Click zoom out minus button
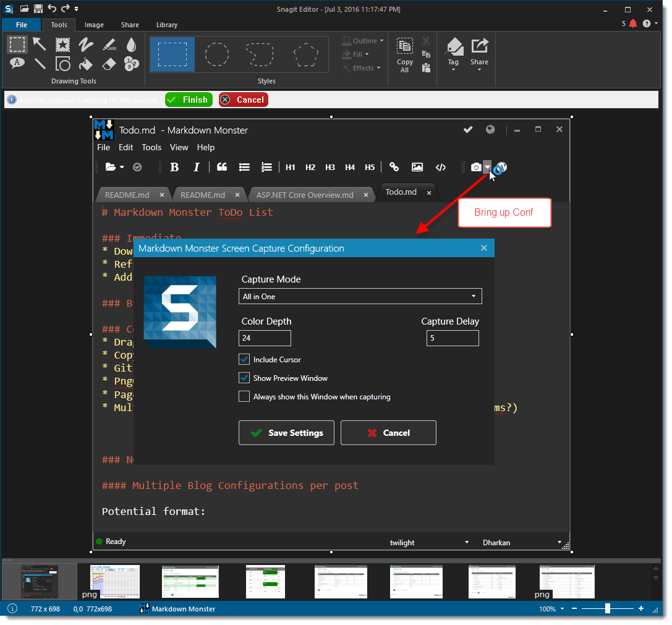This screenshot has width=672, height=625. pyautogui.click(x=574, y=609)
